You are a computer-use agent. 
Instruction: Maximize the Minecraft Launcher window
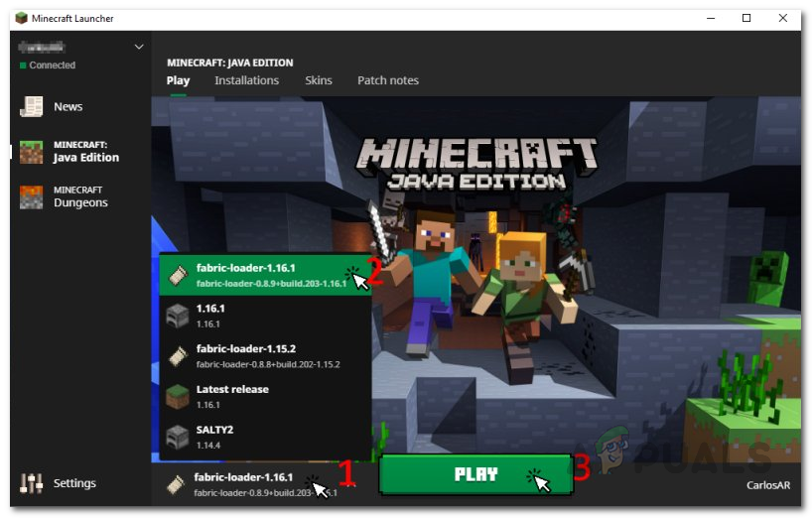click(746, 18)
